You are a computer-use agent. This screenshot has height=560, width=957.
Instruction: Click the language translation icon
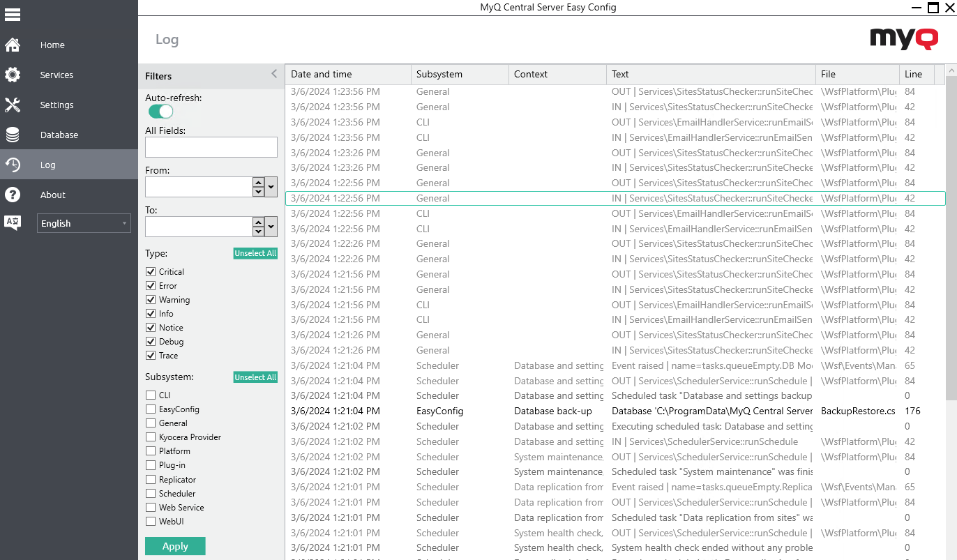pyautogui.click(x=13, y=223)
